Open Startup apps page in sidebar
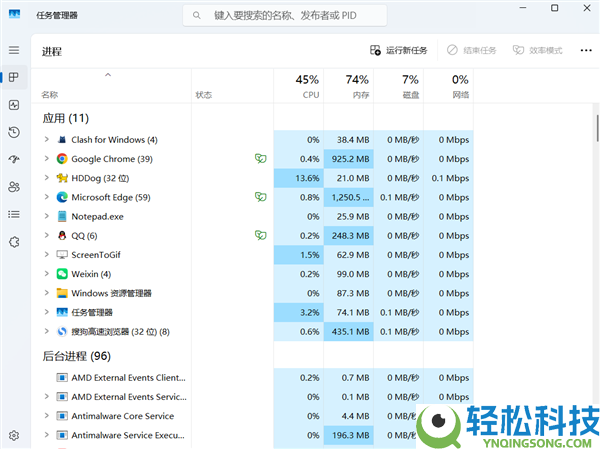This screenshot has height=449, width=600. (14, 159)
